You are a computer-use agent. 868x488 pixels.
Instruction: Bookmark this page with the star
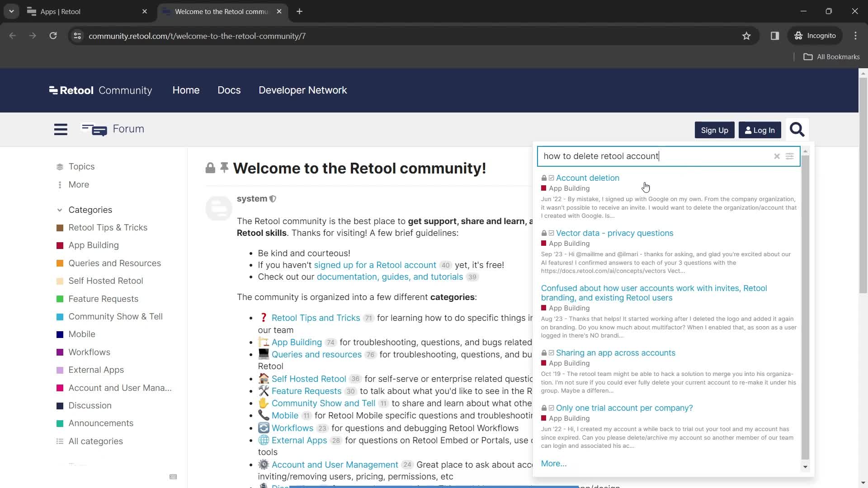[746, 36]
